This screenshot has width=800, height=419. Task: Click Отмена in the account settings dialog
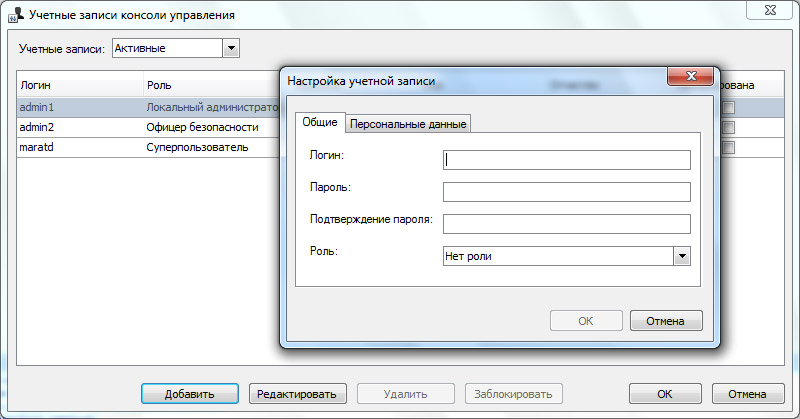pos(666,321)
